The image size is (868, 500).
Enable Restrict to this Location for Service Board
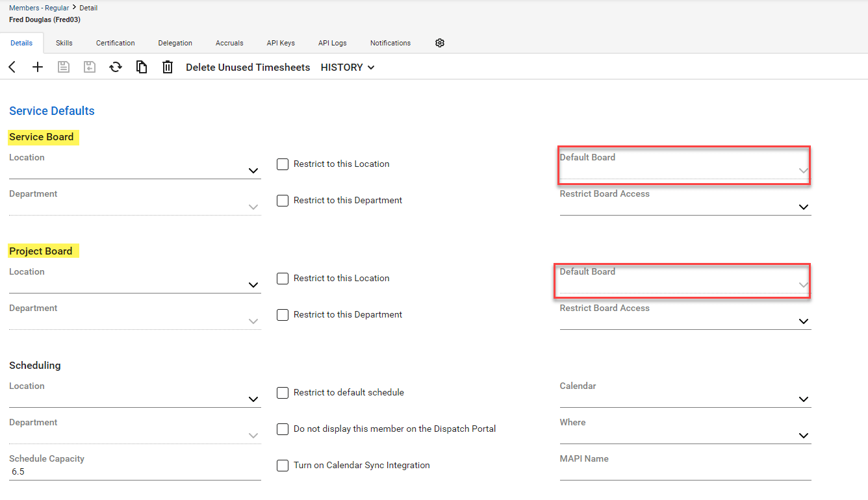click(x=283, y=164)
